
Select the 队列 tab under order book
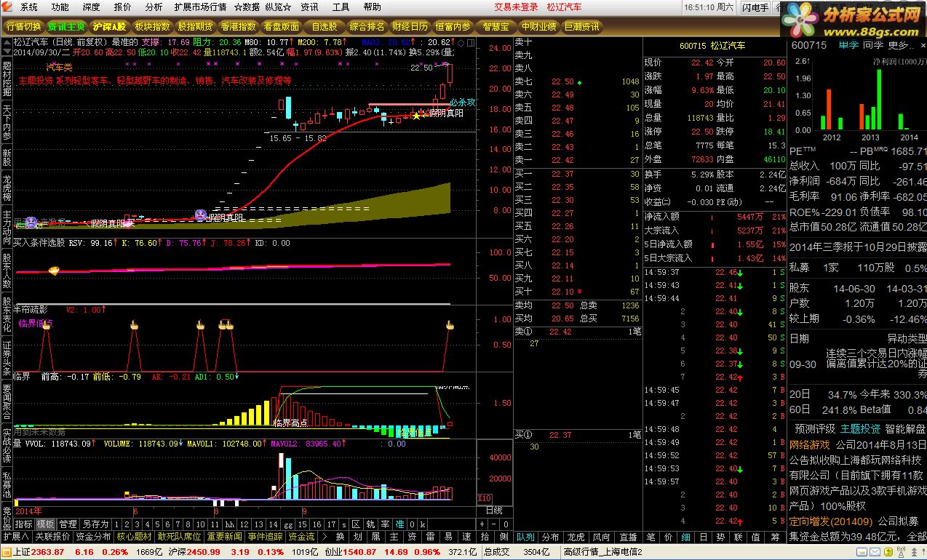coord(525,537)
